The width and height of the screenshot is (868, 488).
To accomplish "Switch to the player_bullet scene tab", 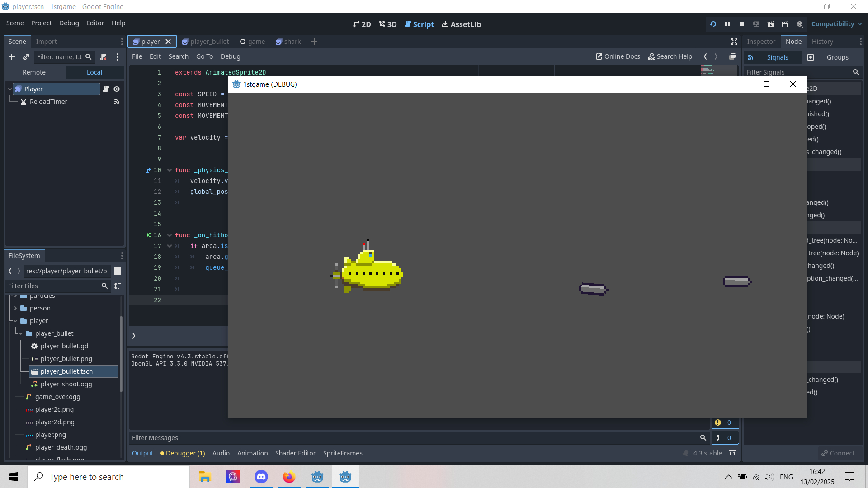I will point(209,42).
